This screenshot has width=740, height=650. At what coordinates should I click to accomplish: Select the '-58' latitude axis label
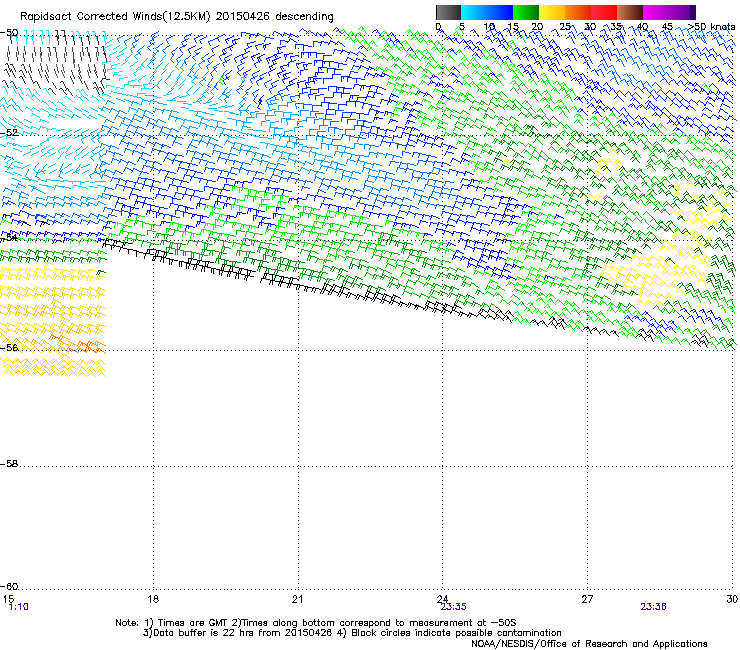tap(9, 464)
